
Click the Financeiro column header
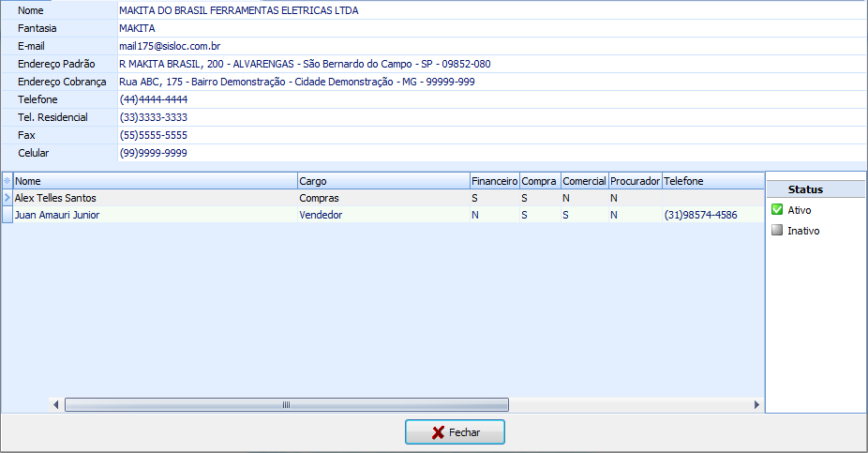click(494, 181)
